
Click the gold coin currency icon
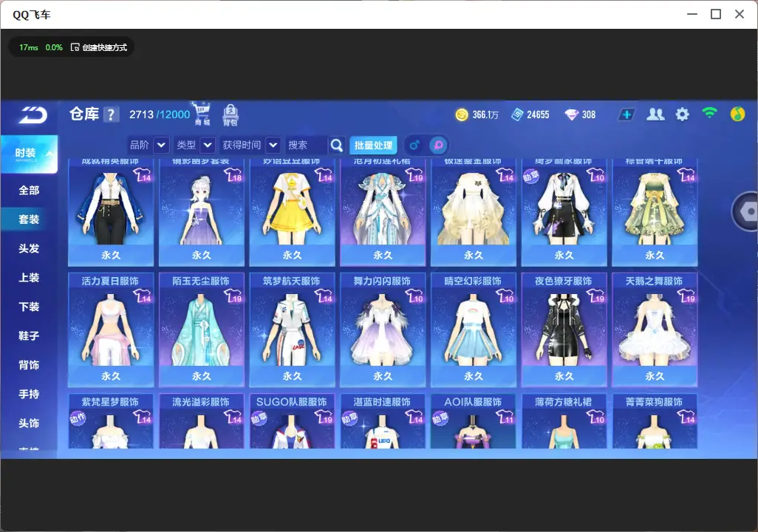462,115
